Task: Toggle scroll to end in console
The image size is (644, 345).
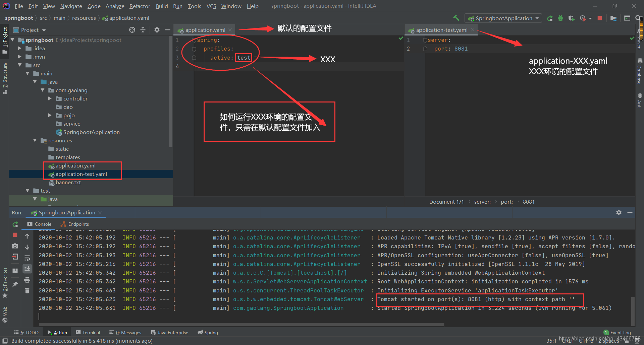Action: coord(27,269)
